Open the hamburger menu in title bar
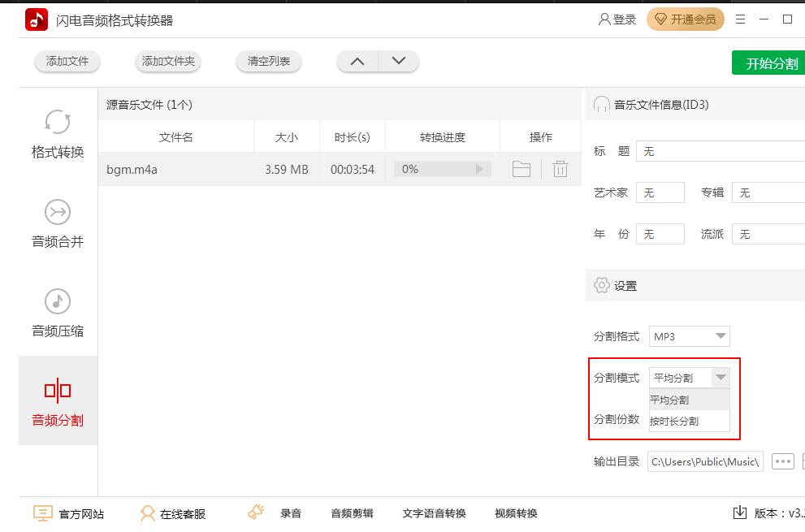 click(x=740, y=19)
